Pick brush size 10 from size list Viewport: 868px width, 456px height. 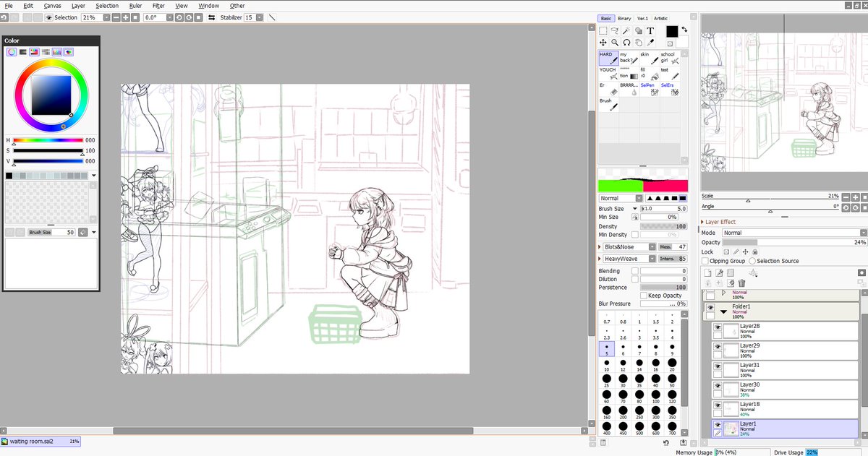pyautogui.click(x=607, y=366)
